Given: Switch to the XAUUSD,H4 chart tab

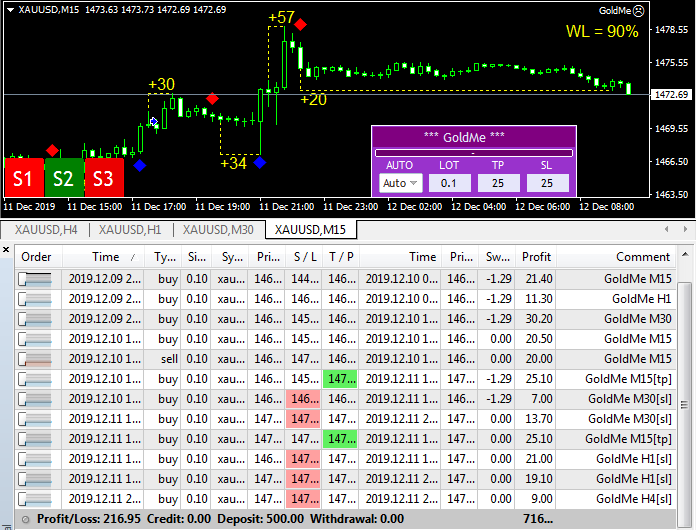Looking at the screenshot, I should 46,229.
